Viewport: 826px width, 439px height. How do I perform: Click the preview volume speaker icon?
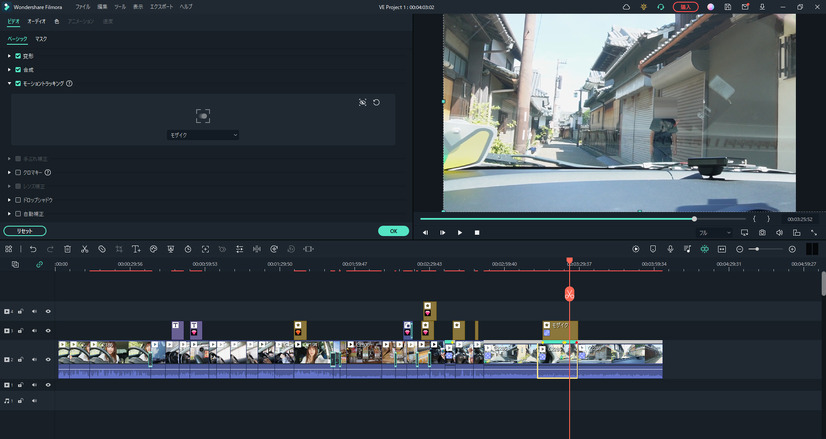click(780, 232)
